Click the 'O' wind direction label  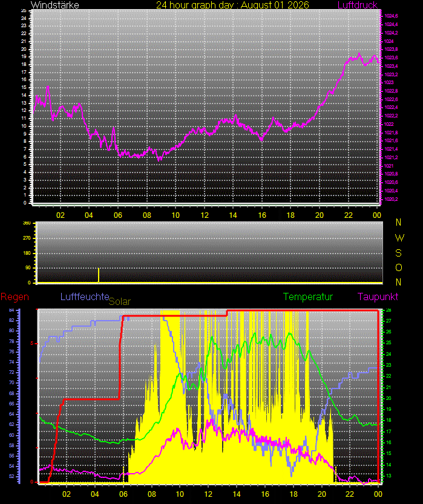point(399,268)
